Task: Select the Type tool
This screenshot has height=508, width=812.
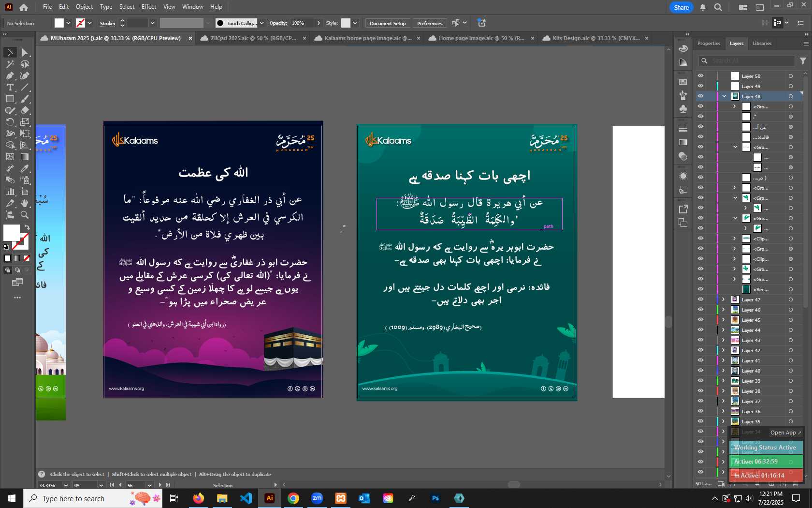Action: (x=10, y=87)
